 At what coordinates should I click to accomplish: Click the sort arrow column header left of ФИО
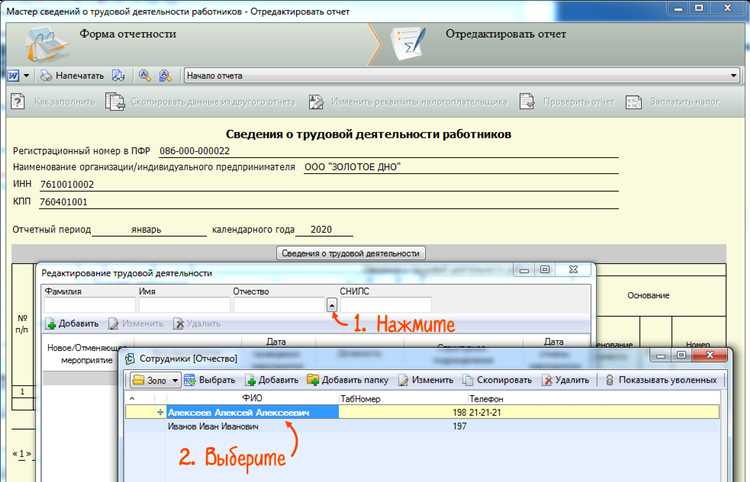coord(132,398)
